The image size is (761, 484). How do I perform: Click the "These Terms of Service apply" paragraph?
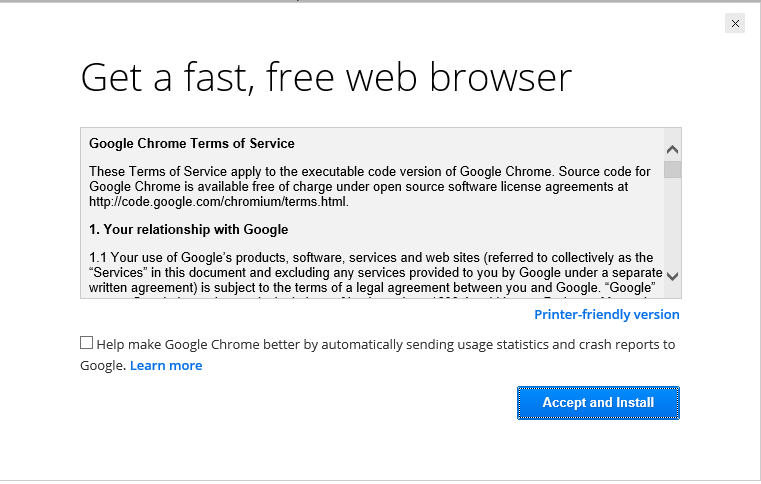[370, 179]
